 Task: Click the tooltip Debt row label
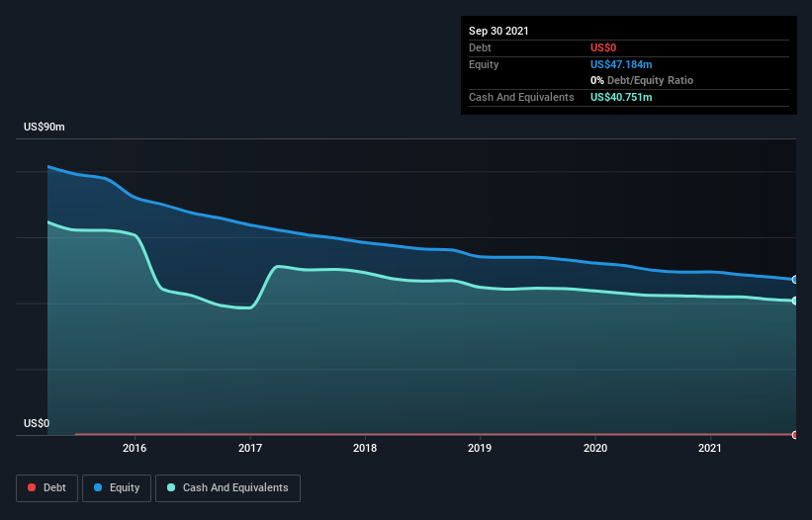[480, 47]
